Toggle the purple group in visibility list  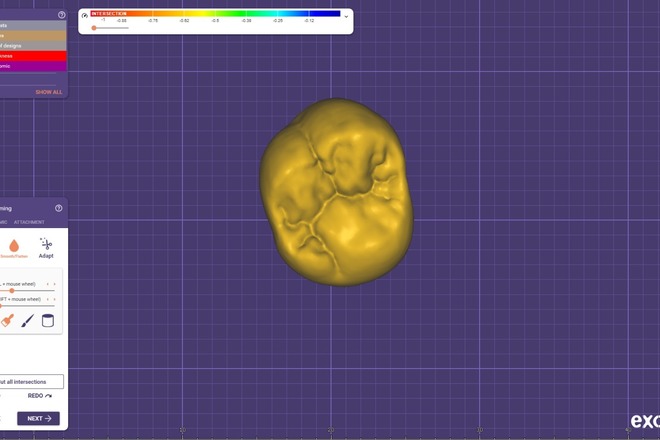pos(30,66)
